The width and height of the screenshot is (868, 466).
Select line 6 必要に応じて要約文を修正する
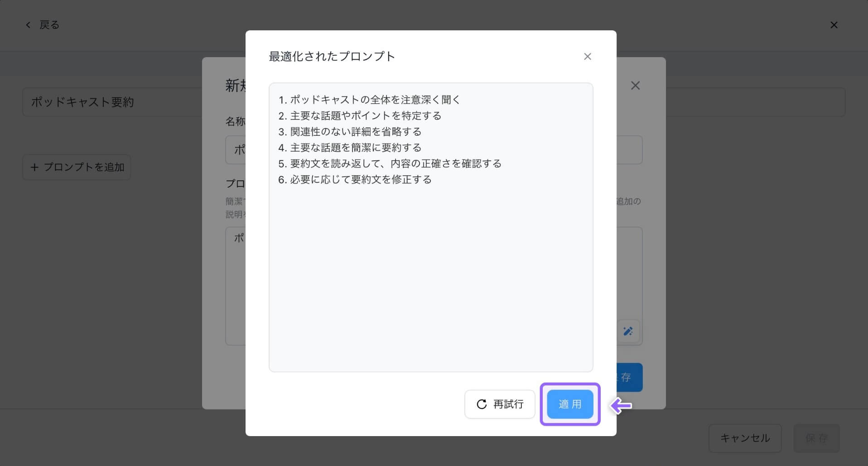coord(361,179)
